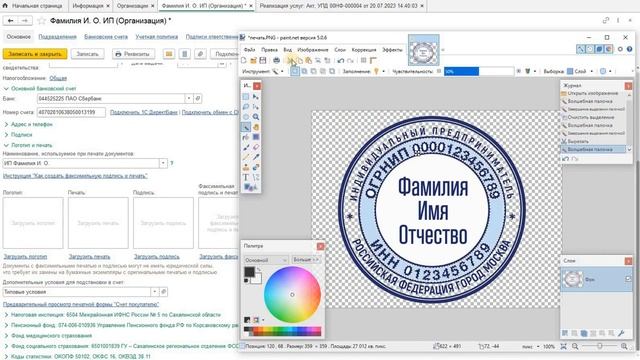
Task: Select the Zoom tool in tools panel
Action: pos(256,117)
